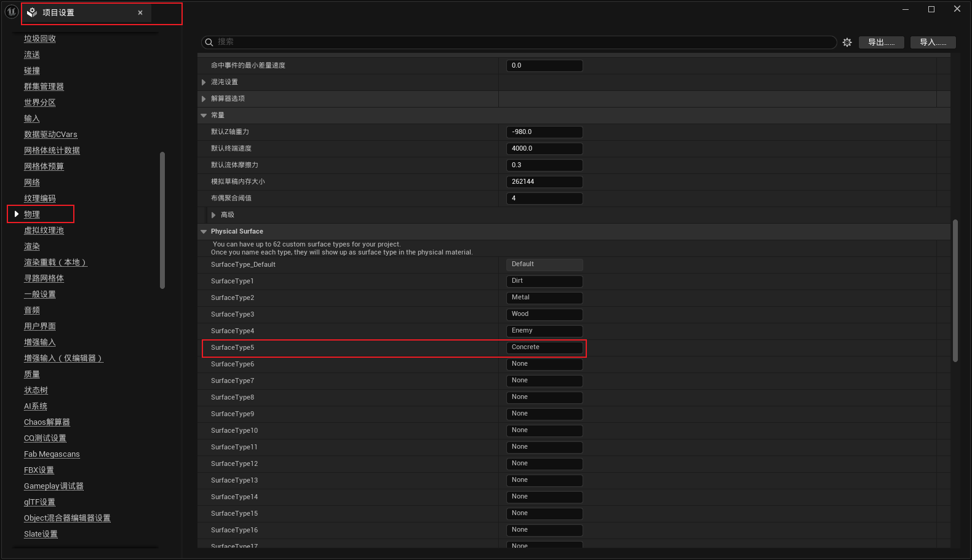The image size is (972, 560).
Task: Open the AI系统 category
Action: pyautogui.click(x=36, y=406)
